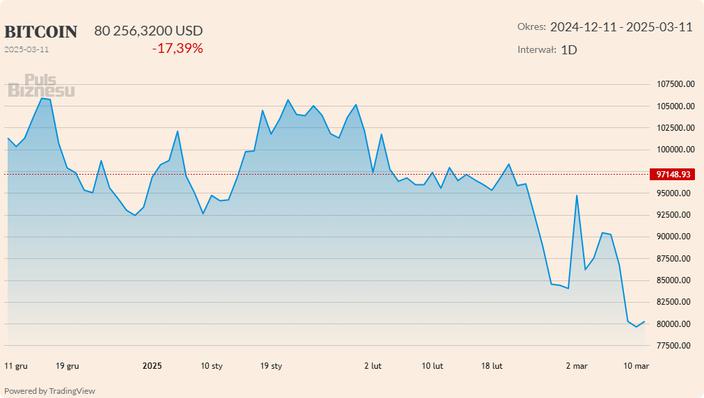This screenshot has height=398, width=704.
Task: Select the 10 lut date axis label
Action: [432, 366]
